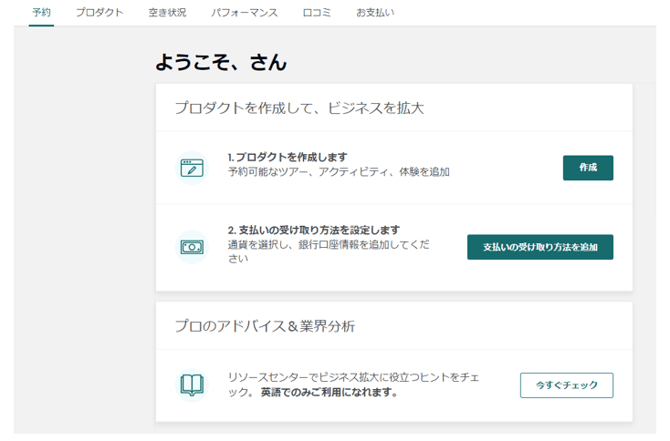
Task: Open the 口コミ tab
Action: [x=318, y=13]
